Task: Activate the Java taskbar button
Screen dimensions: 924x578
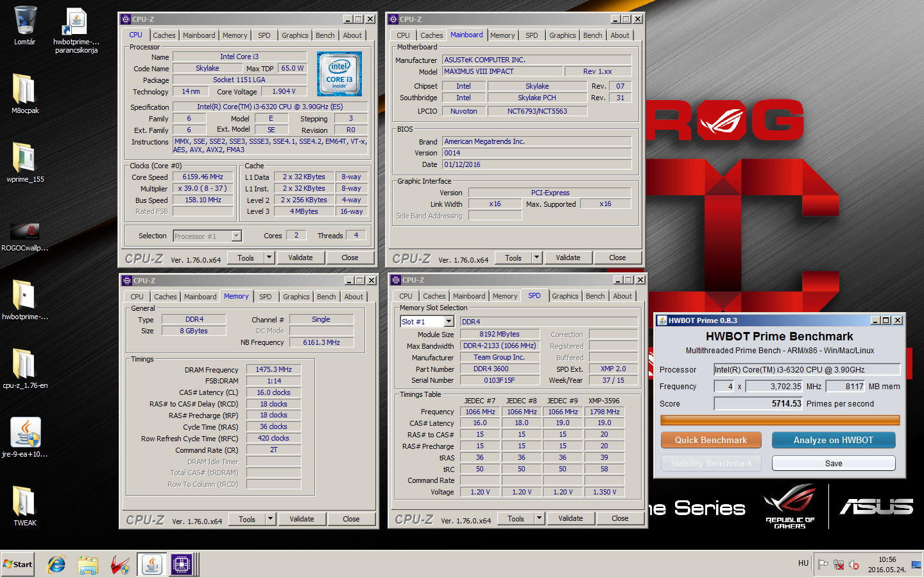Action: pyautogui.click(x=151, y=565)
